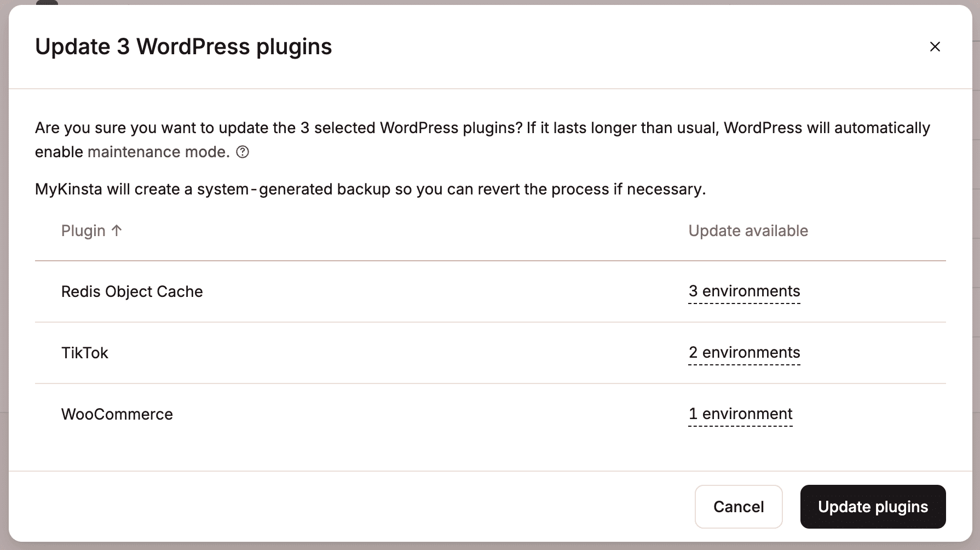
Task: Cancel the plugin update process
Action: 739,507
